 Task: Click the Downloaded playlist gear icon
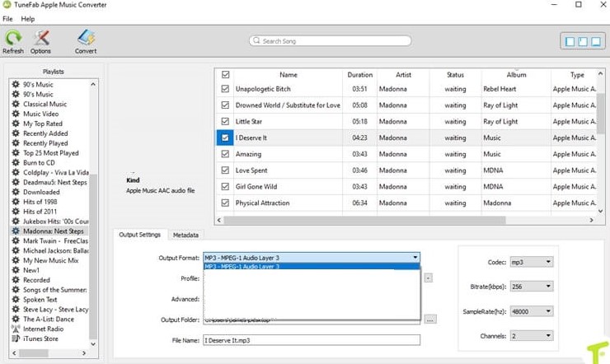(x=16, y=192)
